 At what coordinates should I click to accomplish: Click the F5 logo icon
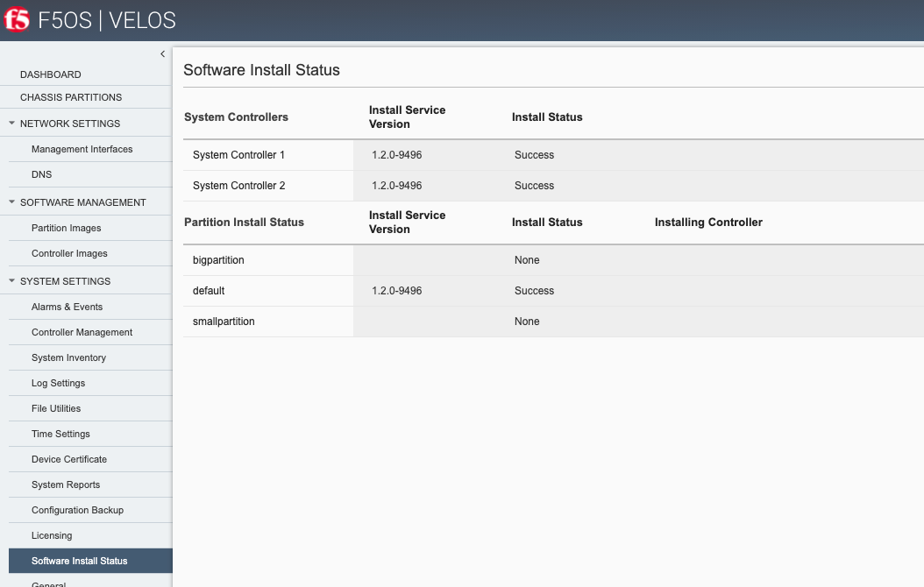tap(16, 20)
